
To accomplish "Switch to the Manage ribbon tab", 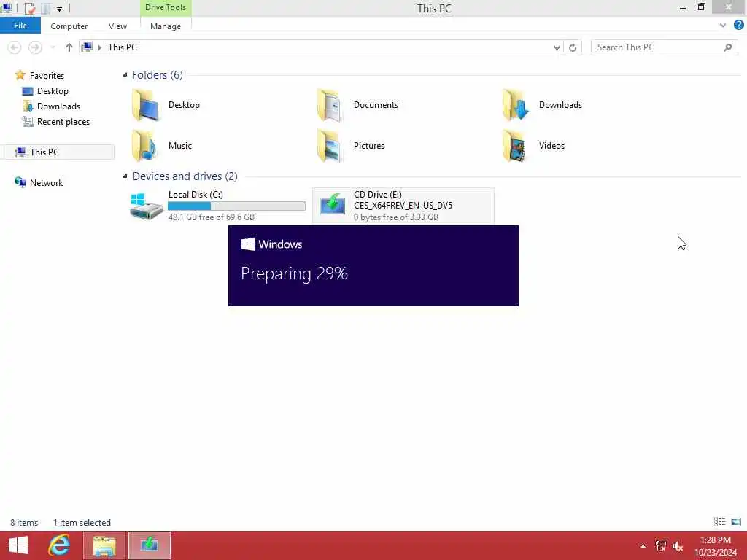I will (x=166, y=26).
